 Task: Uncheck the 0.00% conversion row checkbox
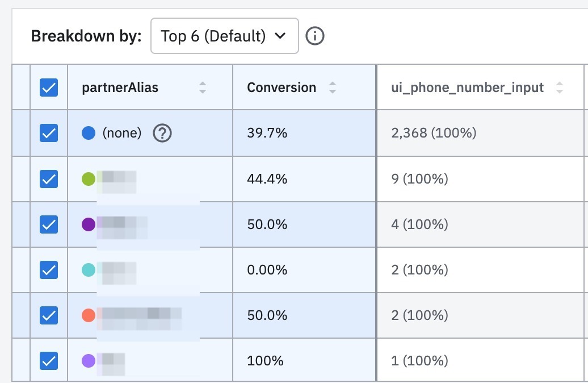pos(49,270)
